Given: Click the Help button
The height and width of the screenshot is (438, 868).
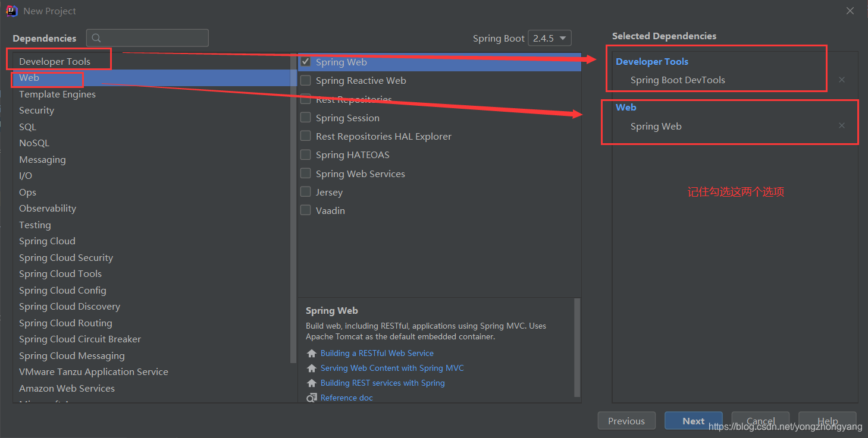Looking at the screenshot, I should [828, 421].
